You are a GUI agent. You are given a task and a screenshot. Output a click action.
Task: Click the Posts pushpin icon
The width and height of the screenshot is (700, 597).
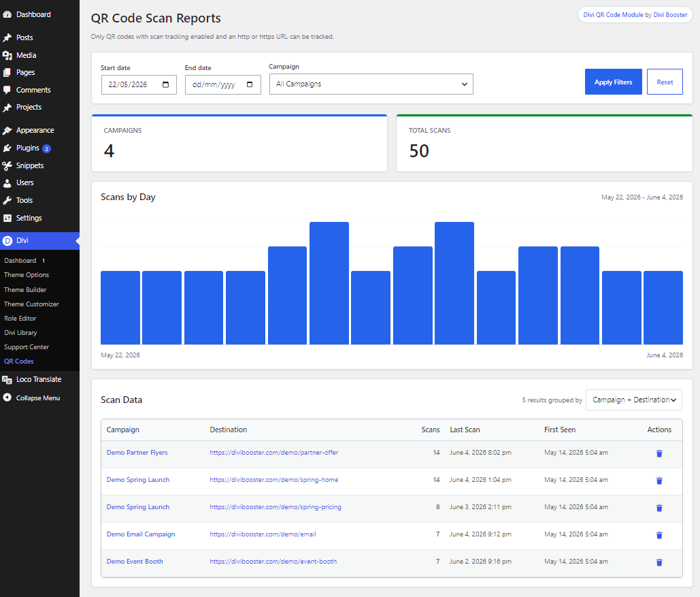point(7,37)
